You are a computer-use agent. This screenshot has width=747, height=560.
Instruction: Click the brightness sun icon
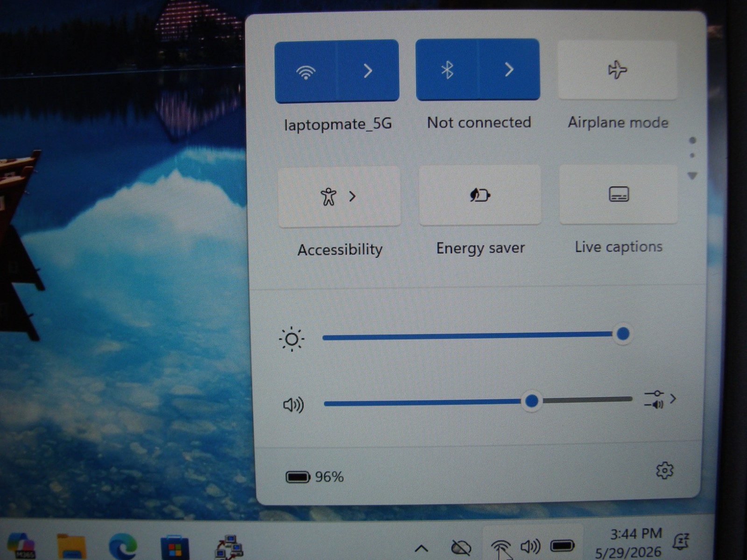point(292,339)
